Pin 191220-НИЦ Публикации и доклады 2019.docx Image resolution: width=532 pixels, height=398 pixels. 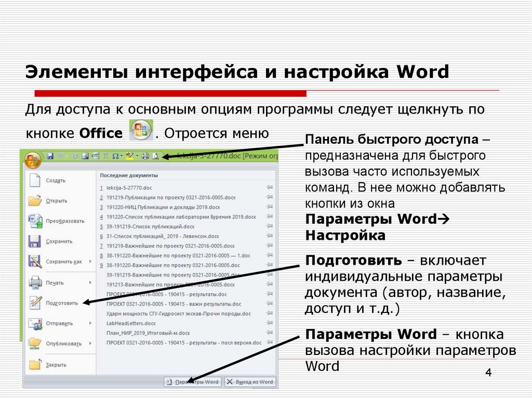[270, 207]
